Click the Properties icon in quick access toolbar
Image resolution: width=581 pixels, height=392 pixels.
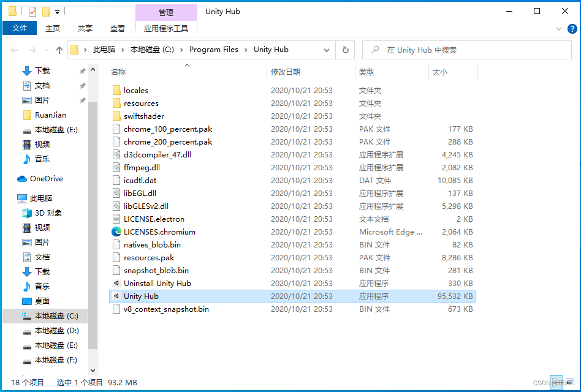pos(32,12)
